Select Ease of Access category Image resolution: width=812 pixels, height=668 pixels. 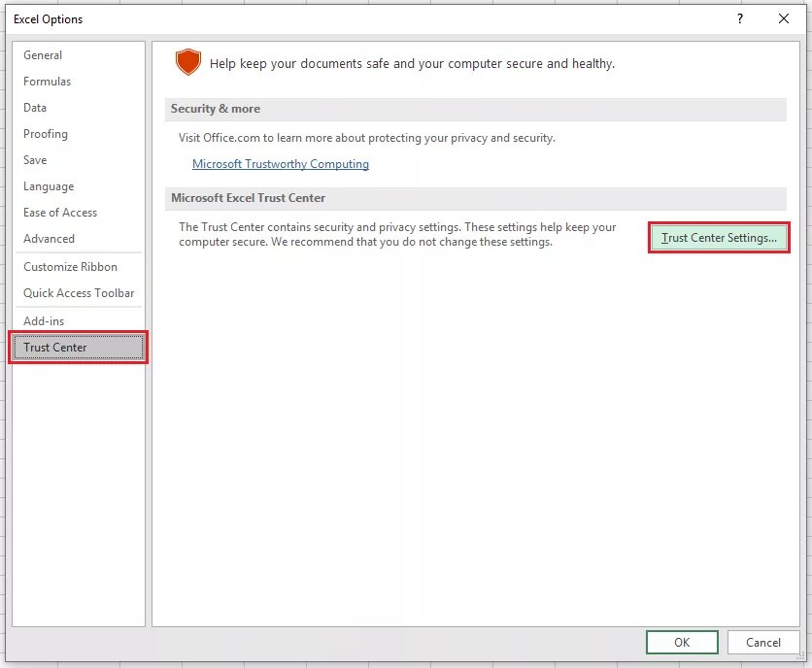[60, 213]
